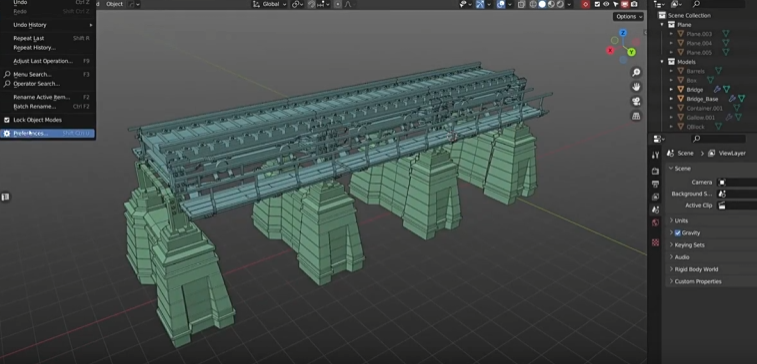Toggle viewport visibility eye filter in outliner header
Image resolution: width=757 pixels, height=364 pixels.
coord(606,4)
